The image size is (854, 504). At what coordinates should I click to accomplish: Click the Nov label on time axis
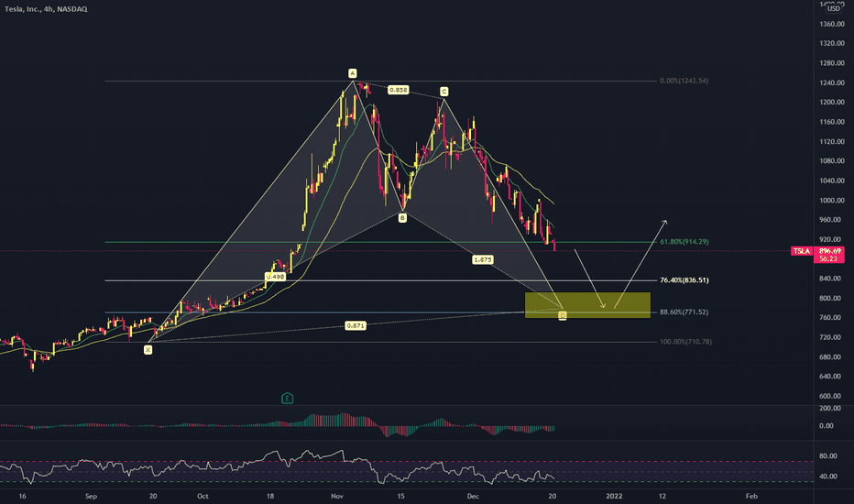pyautogui.click(x=337, y=497)
